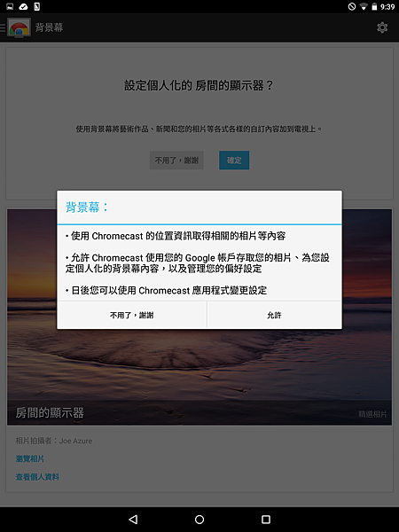Tap the phone notification icon in status bar

click(37, 6)
